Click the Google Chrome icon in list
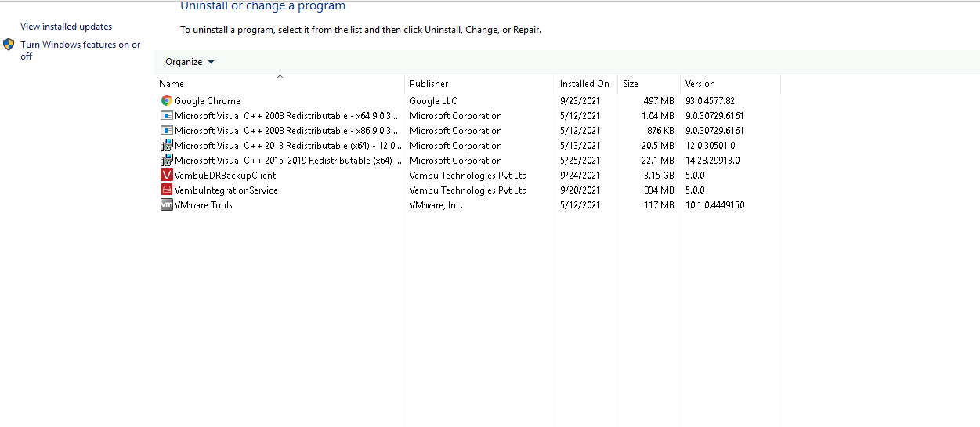 tap(166, 101)
